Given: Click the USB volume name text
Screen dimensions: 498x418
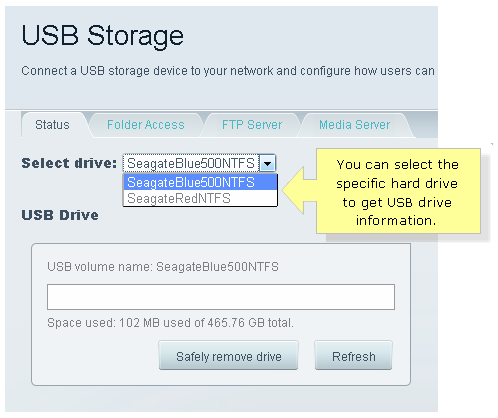Looking at the screenshot, I should [163, 267].
